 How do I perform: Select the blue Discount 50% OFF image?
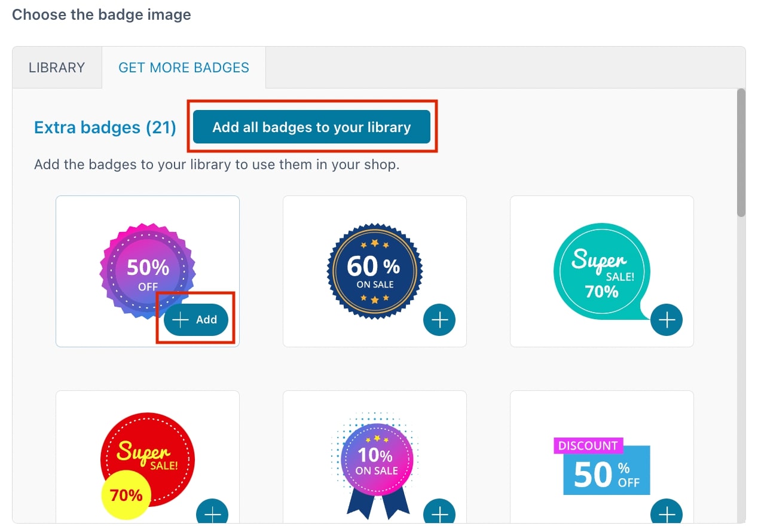pyautogui.click(x=602, y=466)
